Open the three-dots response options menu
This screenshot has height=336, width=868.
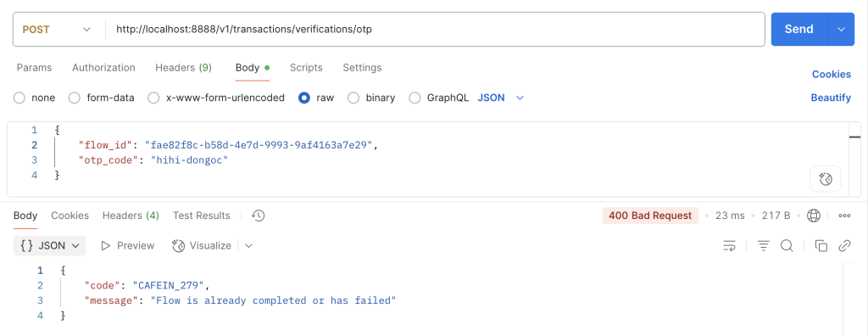click(844, 216)
